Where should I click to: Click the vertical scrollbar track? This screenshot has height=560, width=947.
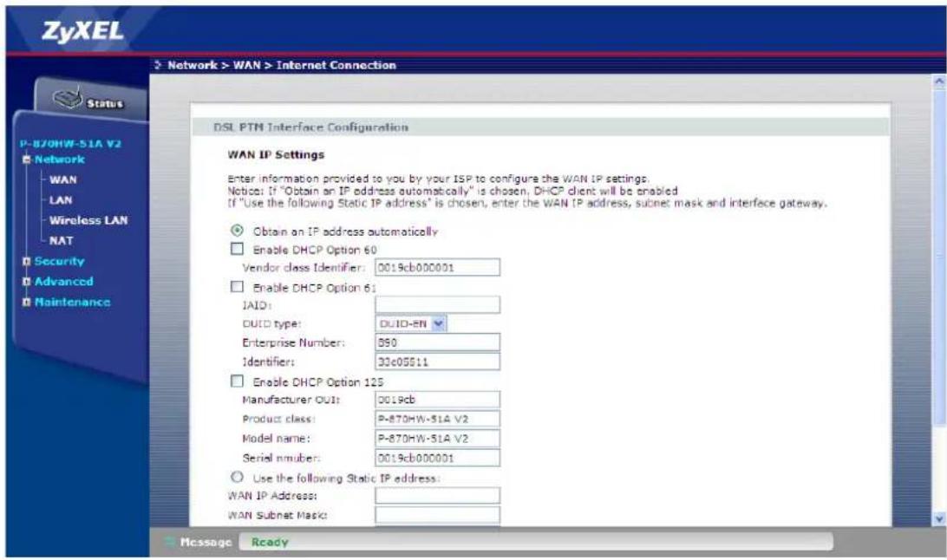[939, 299]
